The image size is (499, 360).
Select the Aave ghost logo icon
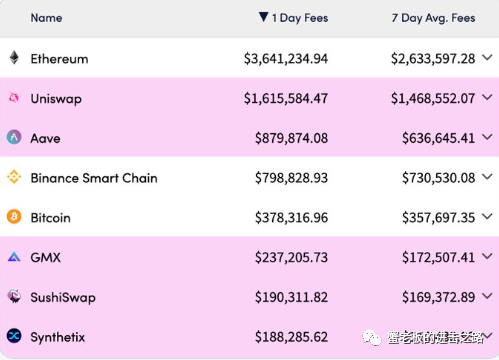click(14, 137)
